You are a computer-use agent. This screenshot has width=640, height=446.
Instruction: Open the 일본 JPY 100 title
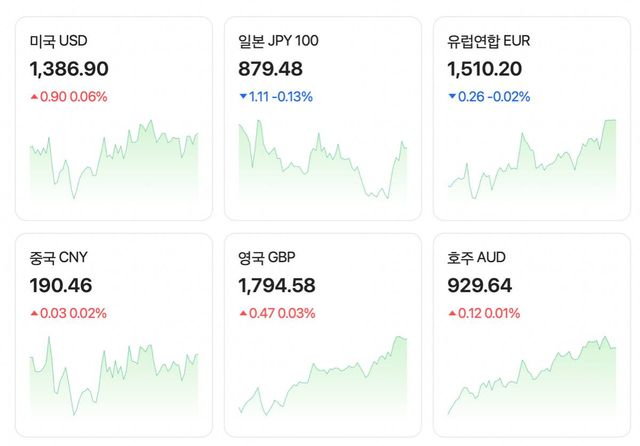(x=279, y=41)
